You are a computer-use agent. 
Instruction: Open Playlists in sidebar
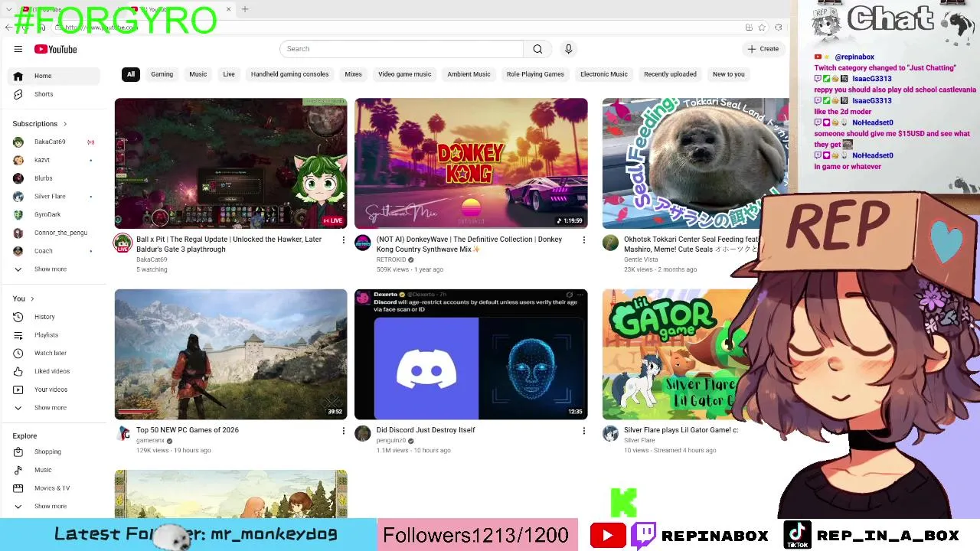tap(54, 335)
